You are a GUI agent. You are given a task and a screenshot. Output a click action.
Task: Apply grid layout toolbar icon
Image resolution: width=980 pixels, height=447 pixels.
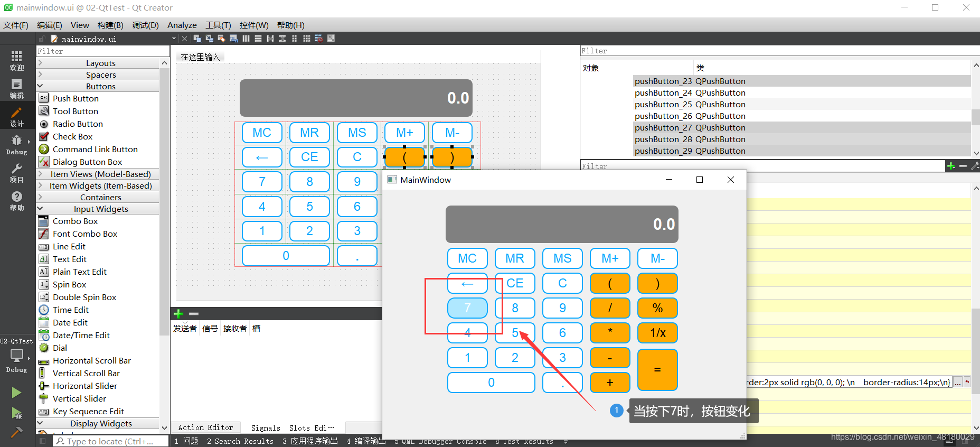pyautogui.click(x=306, y=39)
